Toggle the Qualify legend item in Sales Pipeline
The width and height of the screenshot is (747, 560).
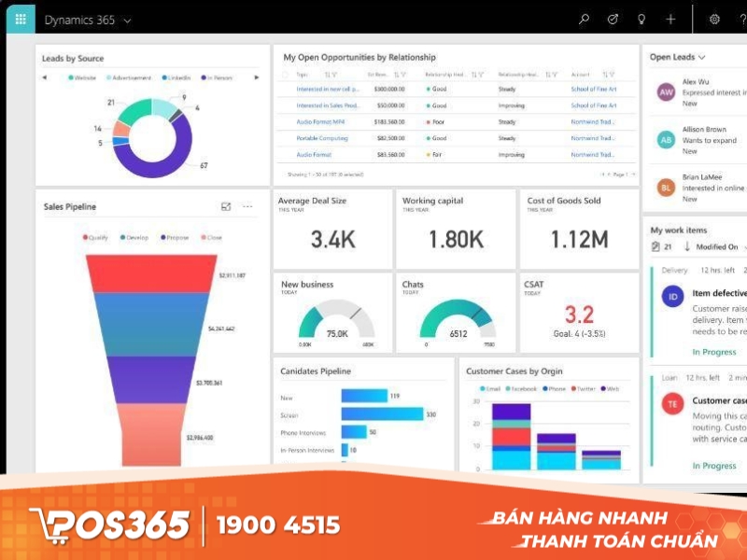coord(94,235)
